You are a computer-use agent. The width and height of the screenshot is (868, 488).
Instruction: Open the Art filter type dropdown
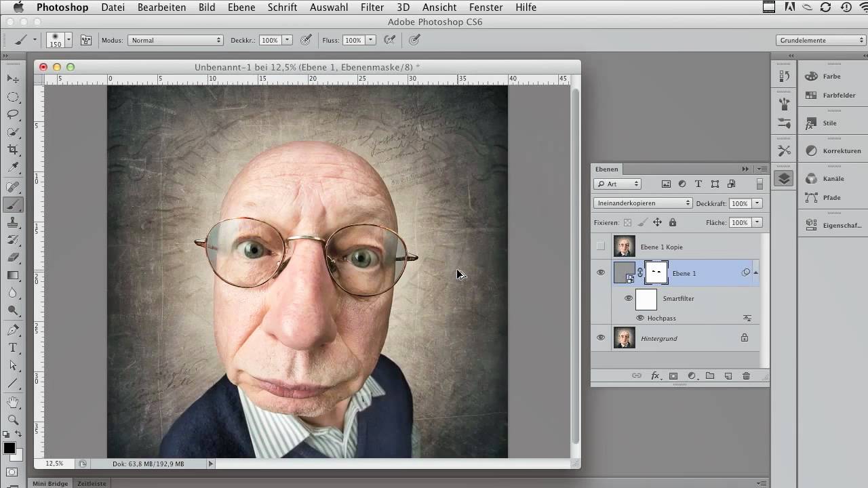(617, 184)
